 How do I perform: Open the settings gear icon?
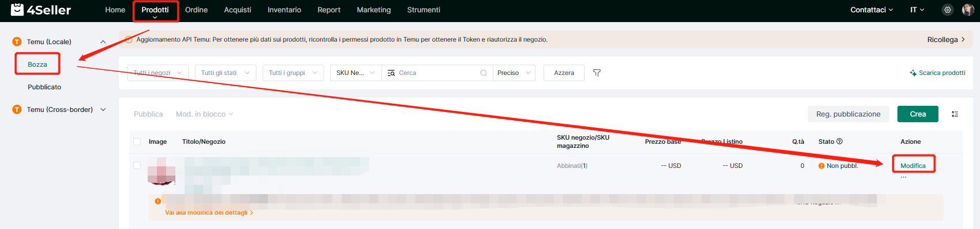(x=948, y=10)
